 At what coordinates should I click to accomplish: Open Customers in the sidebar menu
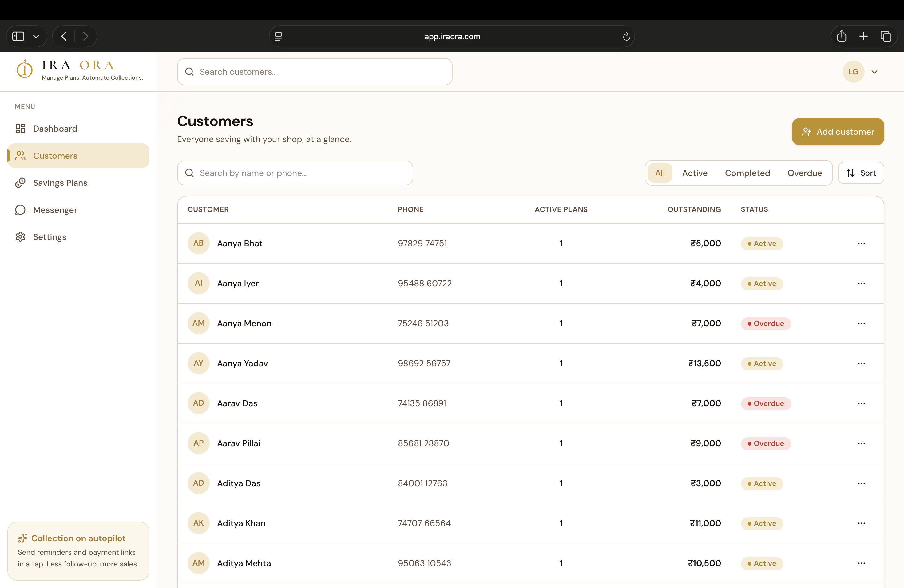click(78, 156)
